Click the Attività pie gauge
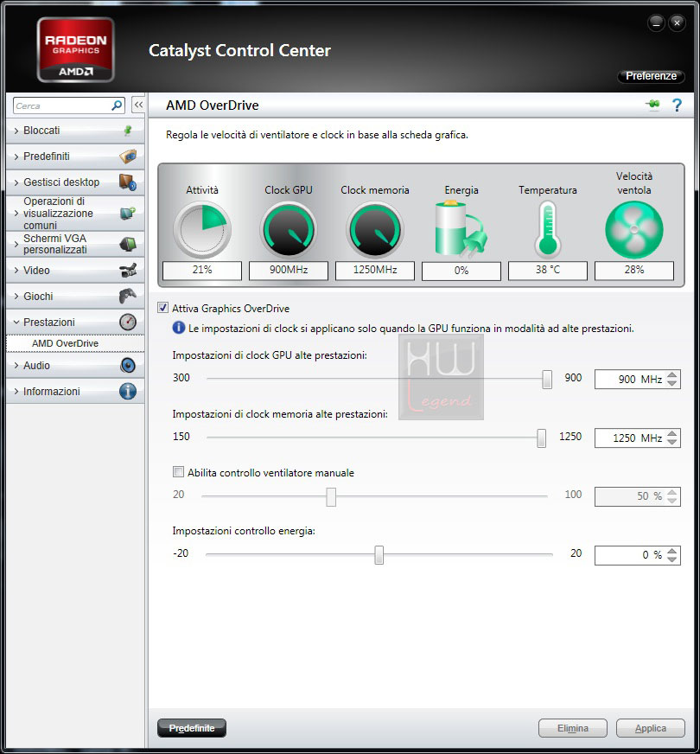700x754 pixels. coord(202,230)
